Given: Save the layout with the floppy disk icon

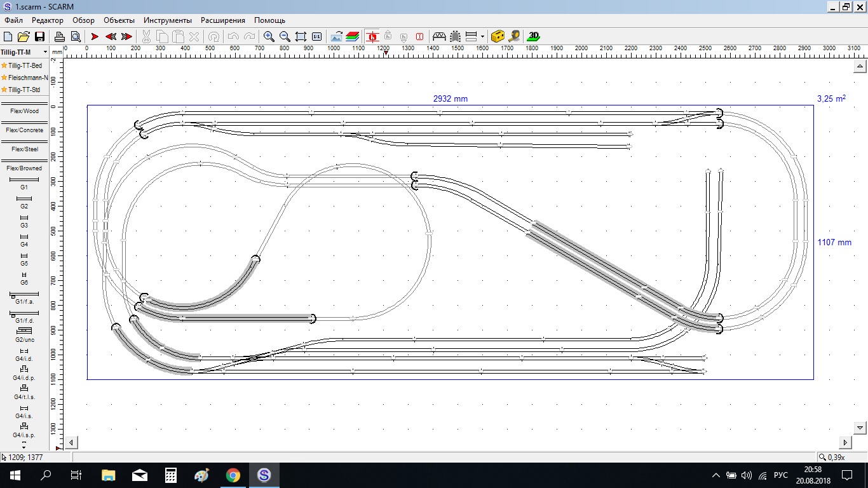Looking at the screenshot, I should pos(39,36).
